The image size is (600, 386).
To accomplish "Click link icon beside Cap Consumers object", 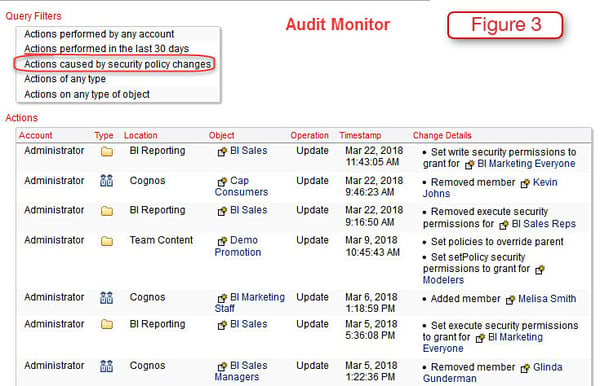I will [x=222, y=182].
